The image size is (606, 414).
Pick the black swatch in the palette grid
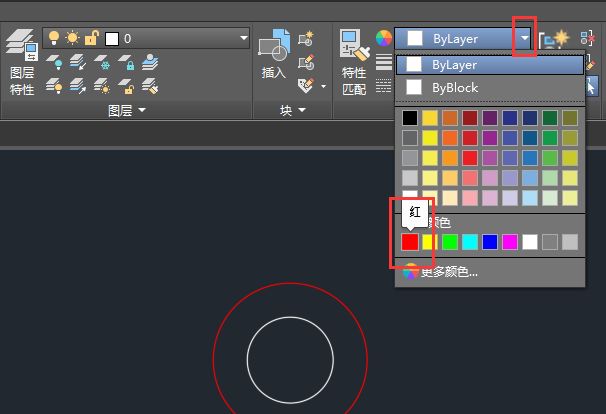point(410,118)
